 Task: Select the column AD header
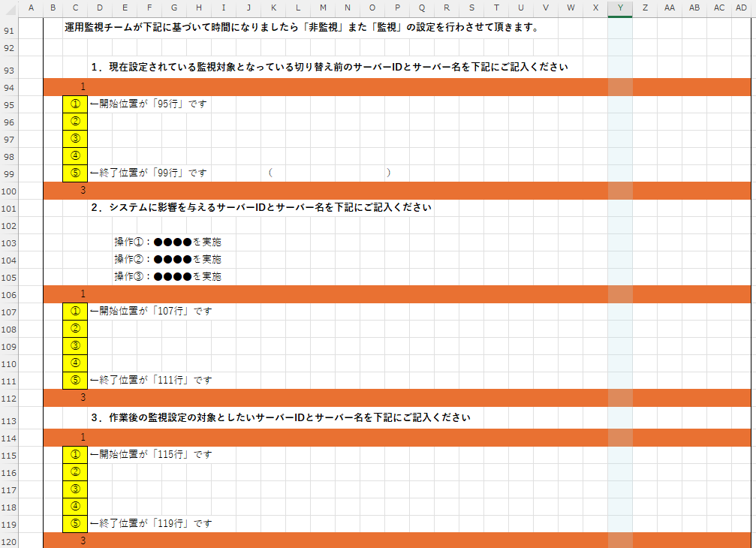[x=742, y=8]
